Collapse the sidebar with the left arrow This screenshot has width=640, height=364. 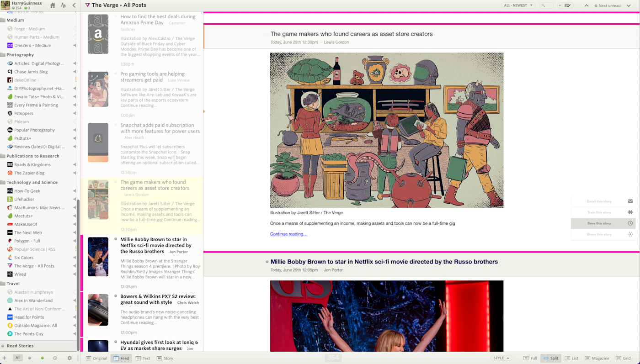[x=74, y=5]
